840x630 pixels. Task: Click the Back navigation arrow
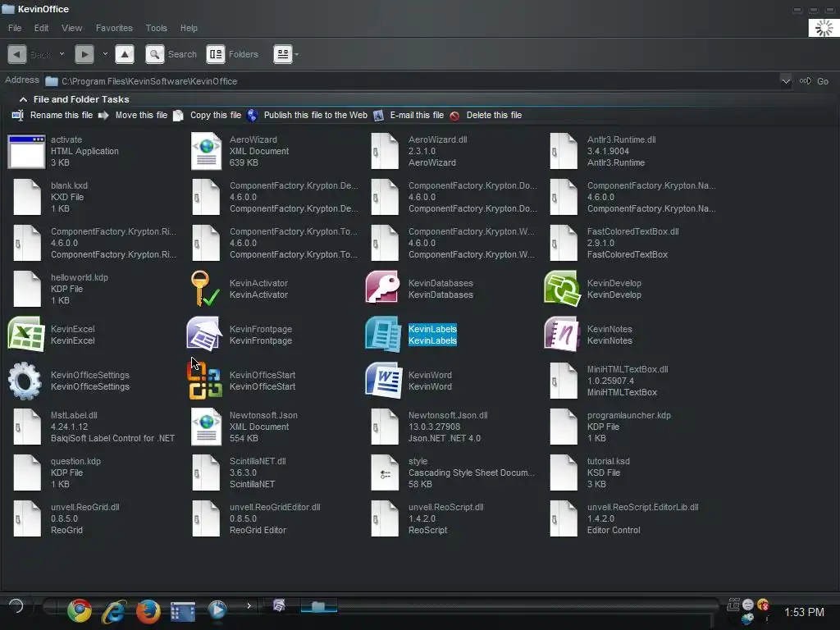(16, 54)
